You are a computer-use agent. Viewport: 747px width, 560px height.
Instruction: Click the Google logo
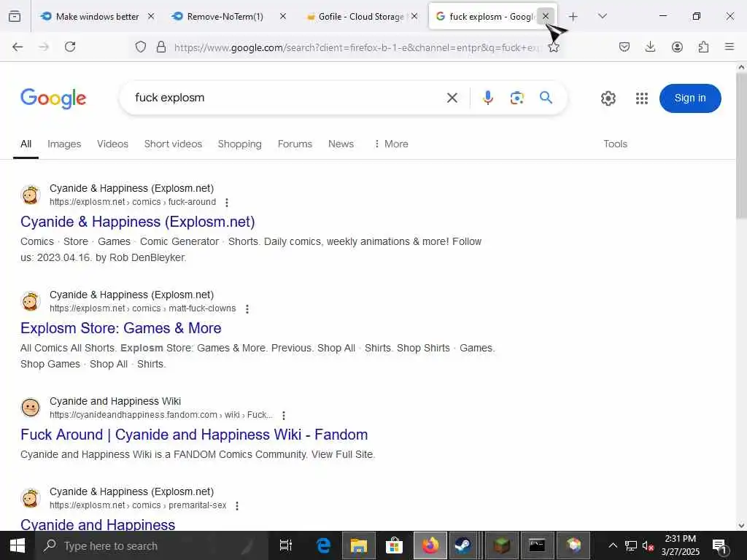click(x=53, y=98)
